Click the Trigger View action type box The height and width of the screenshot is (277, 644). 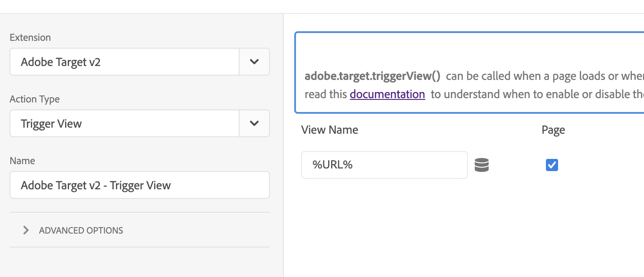(x=125, y=123)
